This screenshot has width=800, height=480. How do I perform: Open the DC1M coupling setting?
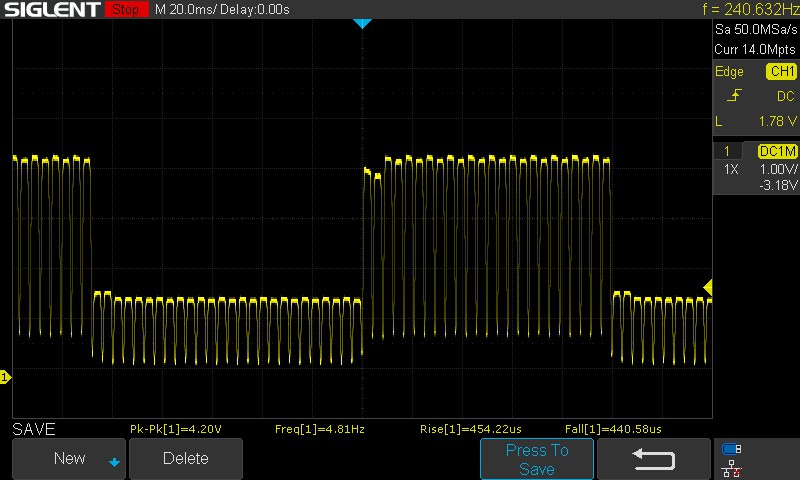click(777, 151)
